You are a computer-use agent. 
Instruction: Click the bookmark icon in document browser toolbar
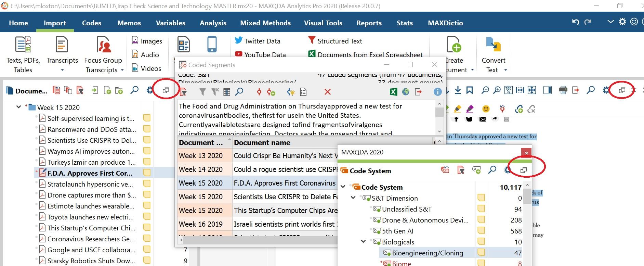470,90
